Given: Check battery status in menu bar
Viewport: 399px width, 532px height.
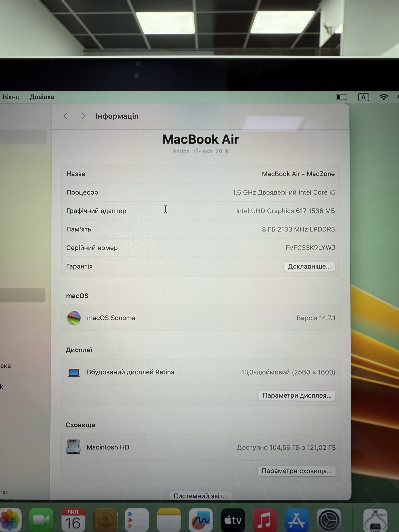Looking at the screenshot, I should coord(342,97).
